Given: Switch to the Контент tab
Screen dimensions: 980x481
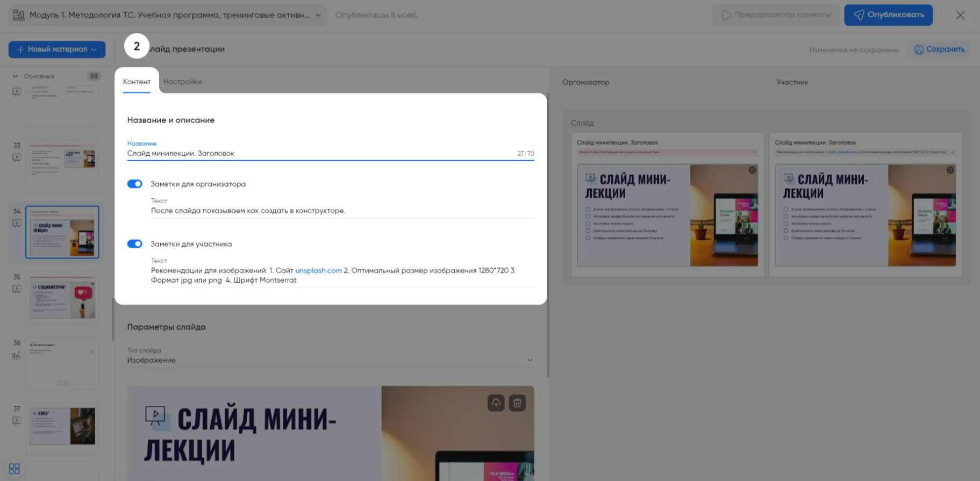Looking at the screenshot, I should click(137, 82).
